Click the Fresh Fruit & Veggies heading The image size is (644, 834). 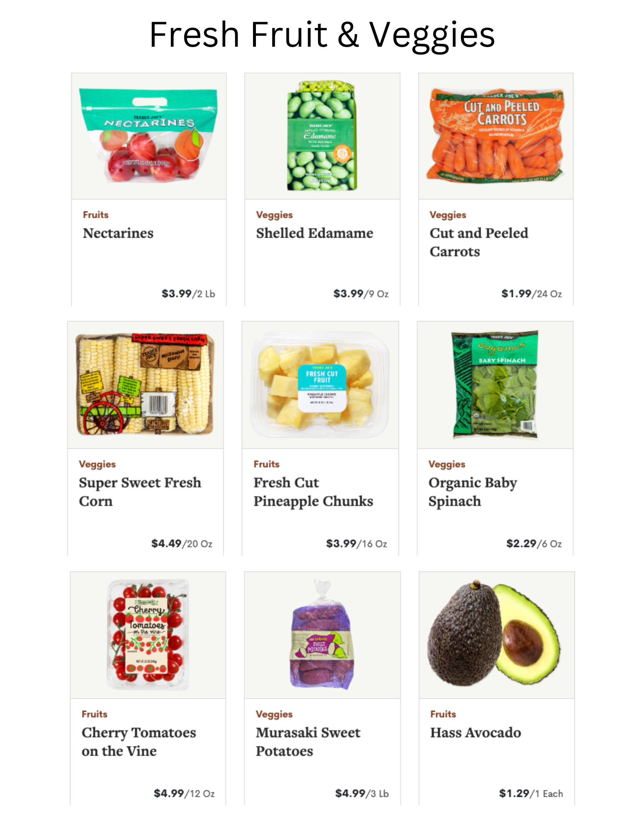(x=322, y=35)
